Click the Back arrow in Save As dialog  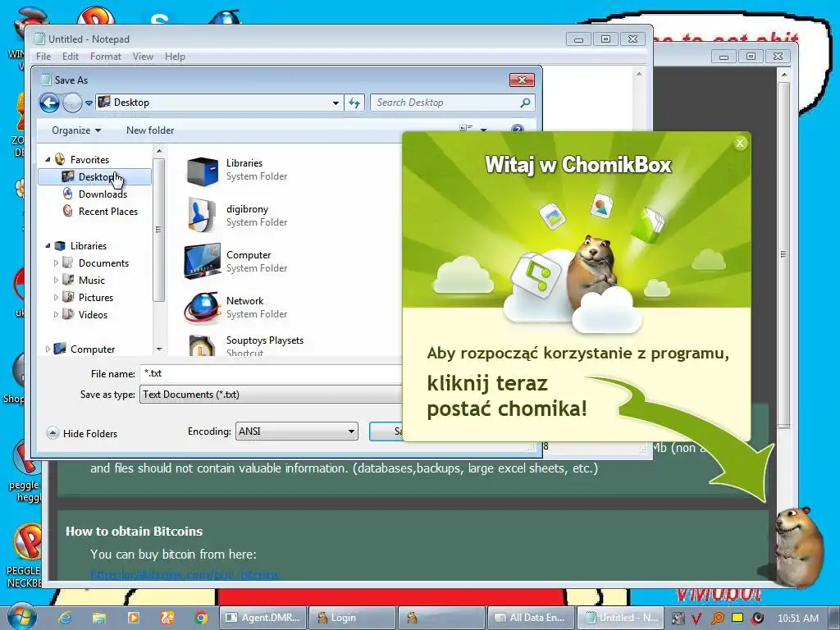(x=50, y=103)
